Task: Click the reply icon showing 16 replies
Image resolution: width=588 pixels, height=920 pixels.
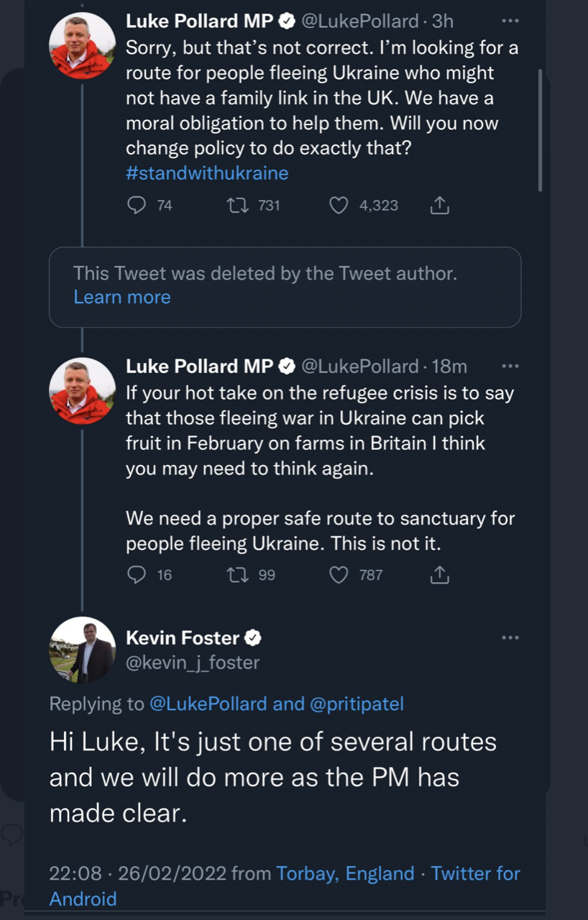Action: tap(136, 574)
